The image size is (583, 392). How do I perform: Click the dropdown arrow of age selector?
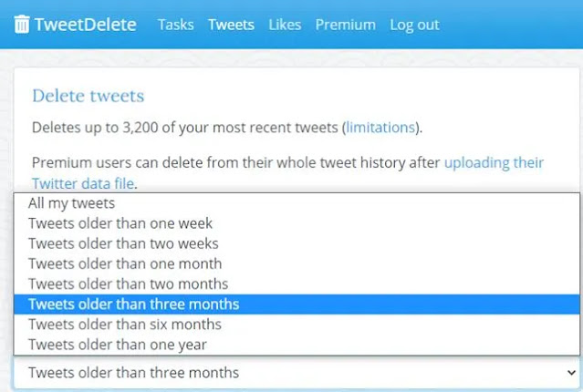[571, 373]
